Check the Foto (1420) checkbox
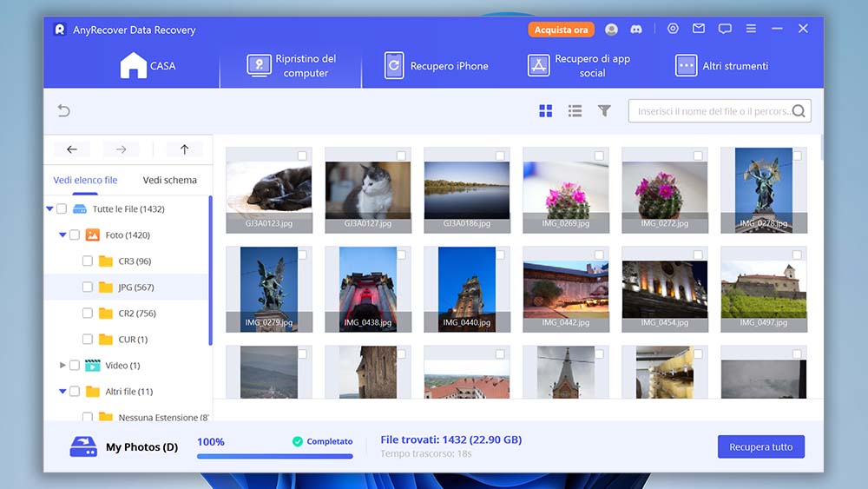Image resolution: width=868 pixels, height=489 pixels. [75, 235]
